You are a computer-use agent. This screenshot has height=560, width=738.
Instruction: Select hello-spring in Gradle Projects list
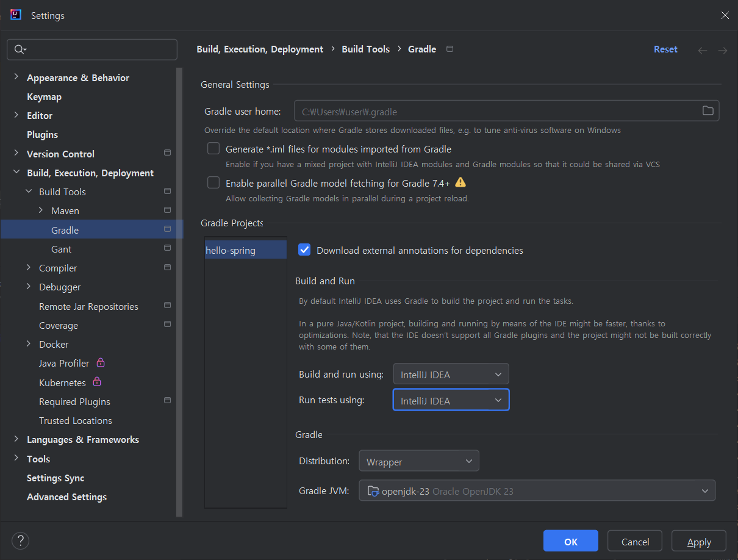246,250
